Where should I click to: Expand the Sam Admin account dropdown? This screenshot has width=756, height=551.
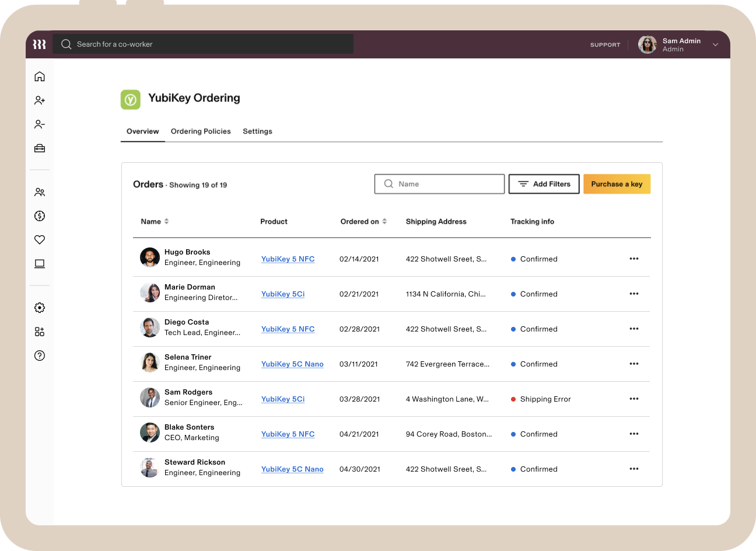(x=715, y=44)
